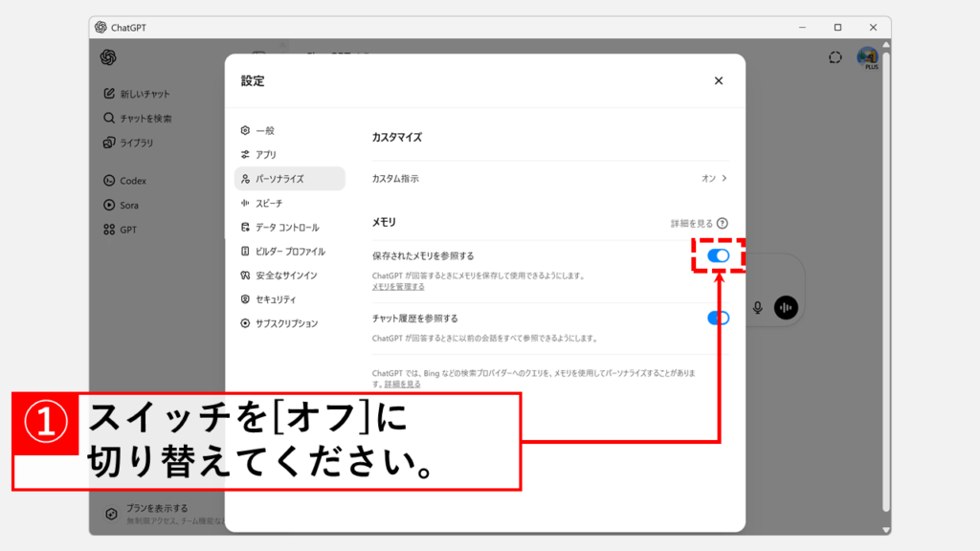The image size is (980, 551).
Task: Click the メモリ heading text
Action: click(x=384, y=222)
